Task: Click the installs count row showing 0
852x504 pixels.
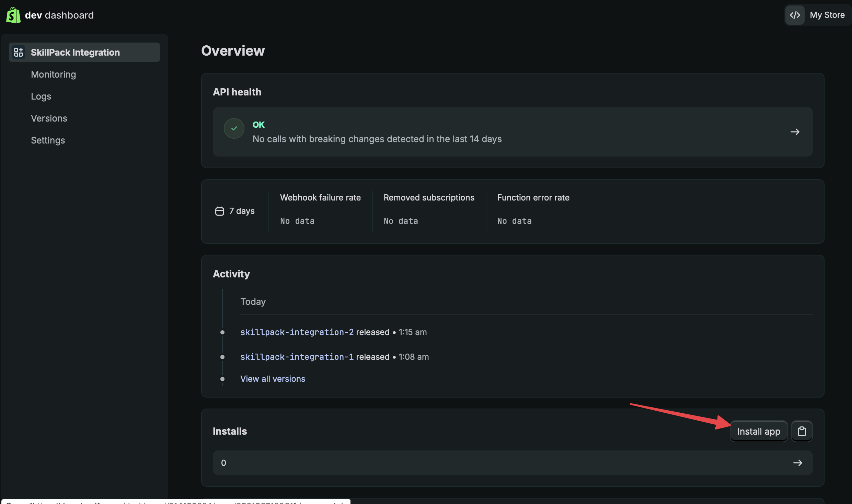Action: (513, 463)
